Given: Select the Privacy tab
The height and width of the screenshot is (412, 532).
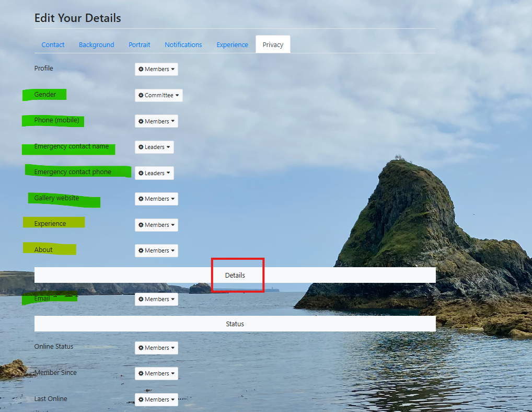Looking at the screenshot, I should [x=273, y=44].
